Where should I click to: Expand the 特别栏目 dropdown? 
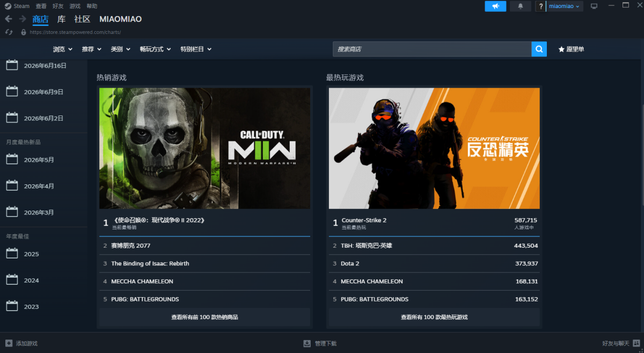point(196,49)
